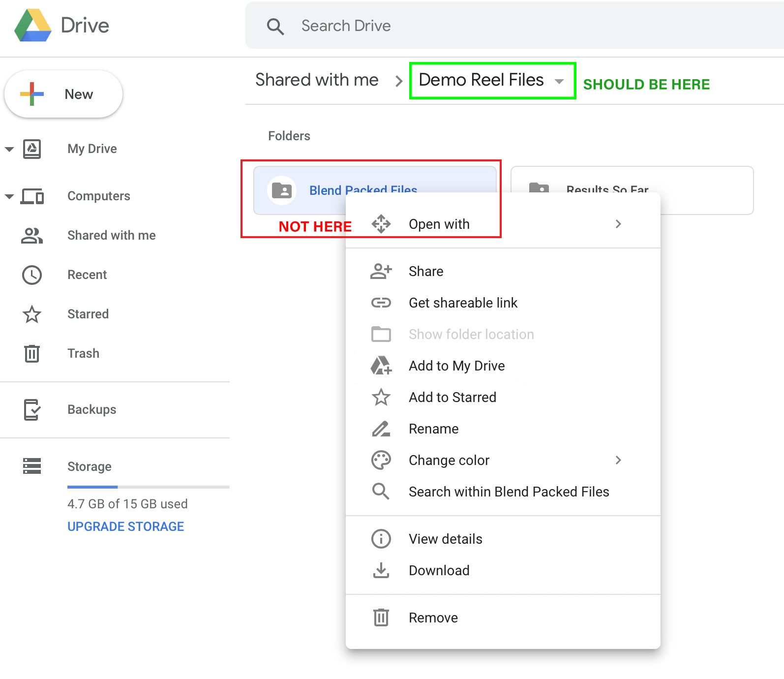Click the Folders section label

289,136
